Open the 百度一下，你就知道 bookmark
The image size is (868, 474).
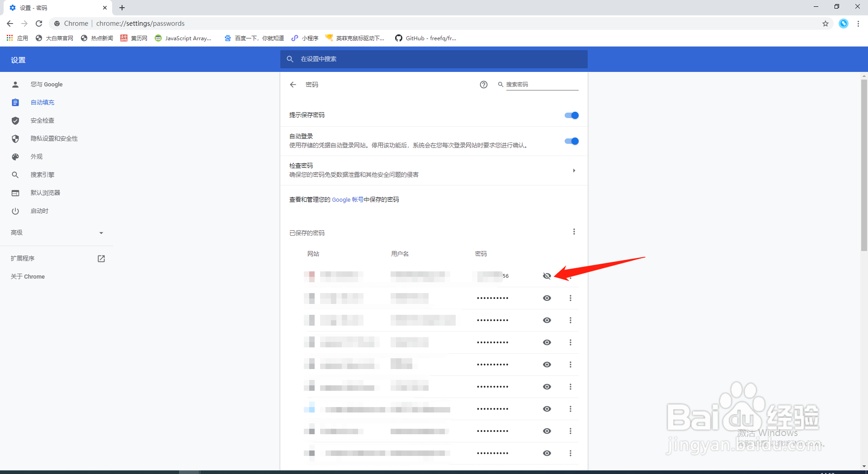(255, 38)
